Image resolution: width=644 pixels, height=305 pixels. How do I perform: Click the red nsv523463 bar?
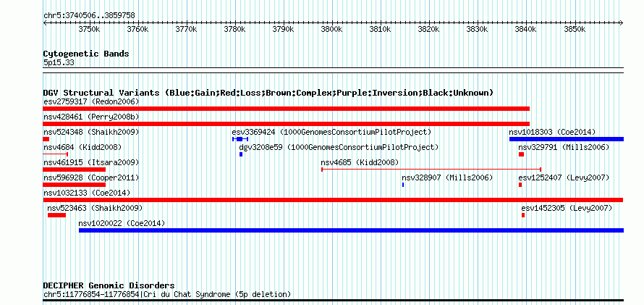pos(56,215)
